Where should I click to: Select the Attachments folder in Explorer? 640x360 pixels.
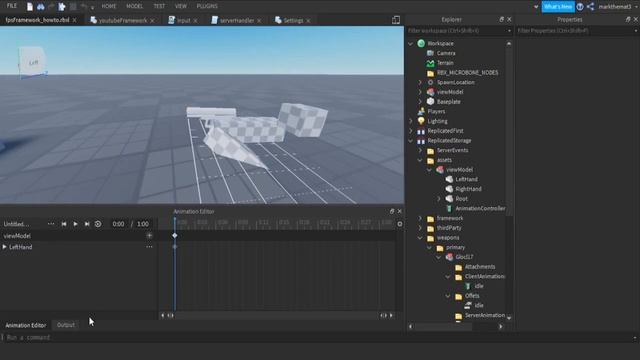(480, 267)
